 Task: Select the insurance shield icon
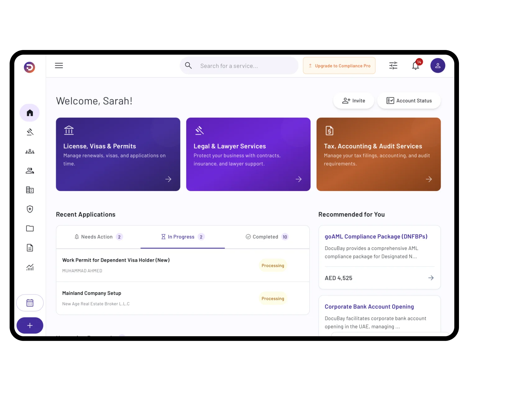point(30,209)
